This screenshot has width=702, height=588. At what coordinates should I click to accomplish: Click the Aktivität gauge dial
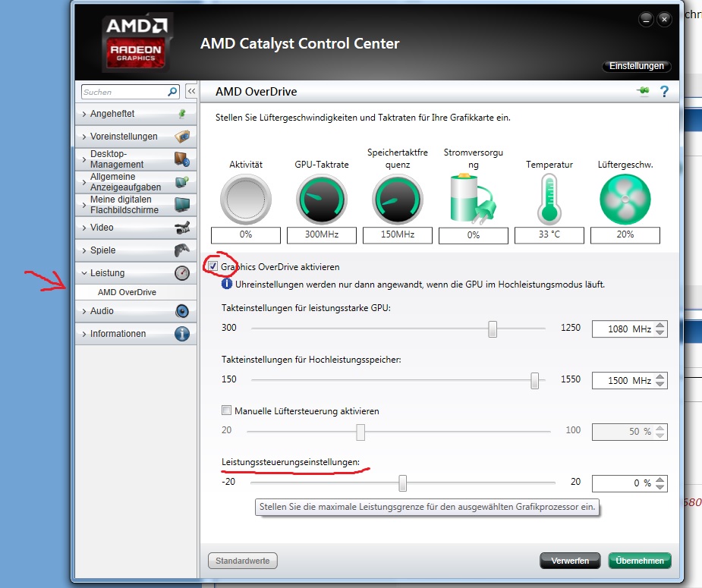pyautogui.click(x=246, y=200)
